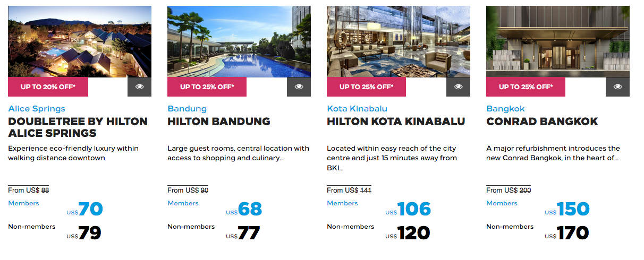Click the Up to 20% Off banner
This screenshot has height=260, width=644.
click(48, 86)
